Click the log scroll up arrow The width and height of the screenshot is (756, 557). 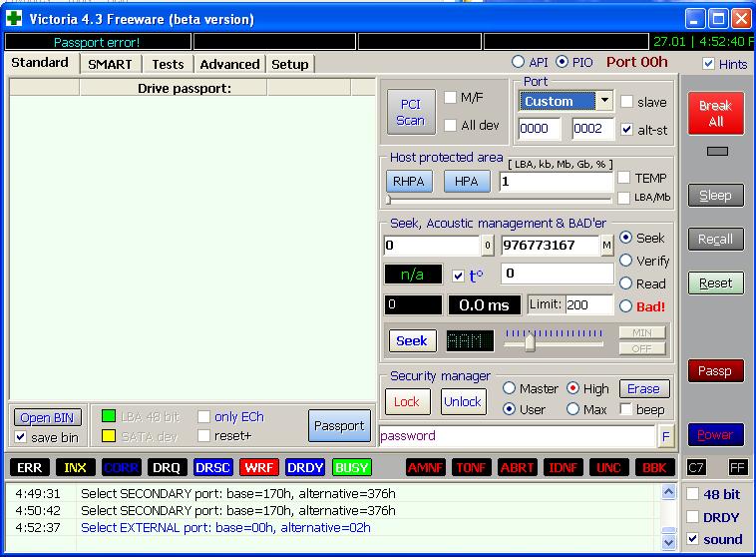coord(668,492)
